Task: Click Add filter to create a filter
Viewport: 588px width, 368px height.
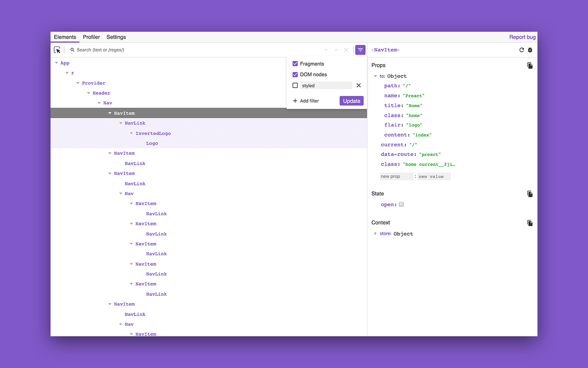Action: click(x=306, y=100)
